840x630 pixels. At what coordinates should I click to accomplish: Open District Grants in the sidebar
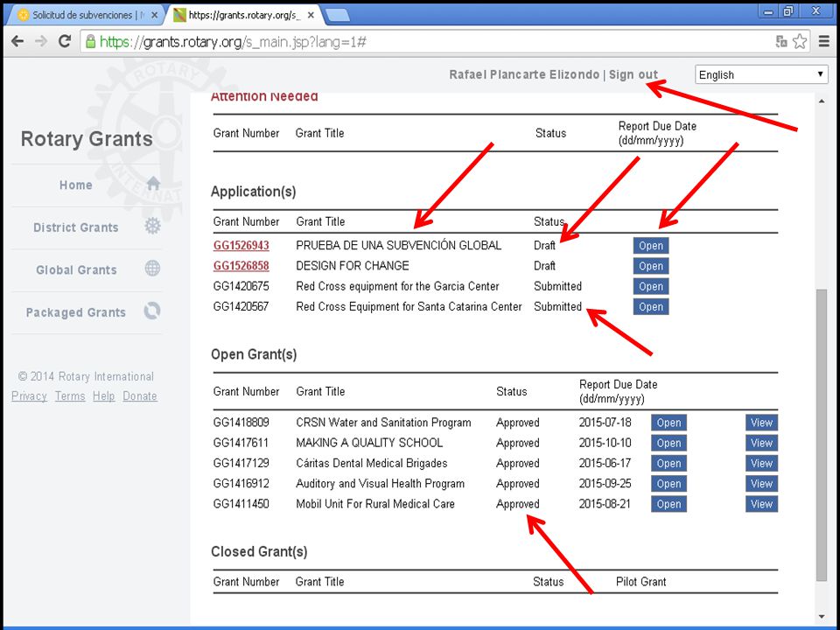pyautogui.click(x=75, y=227)
